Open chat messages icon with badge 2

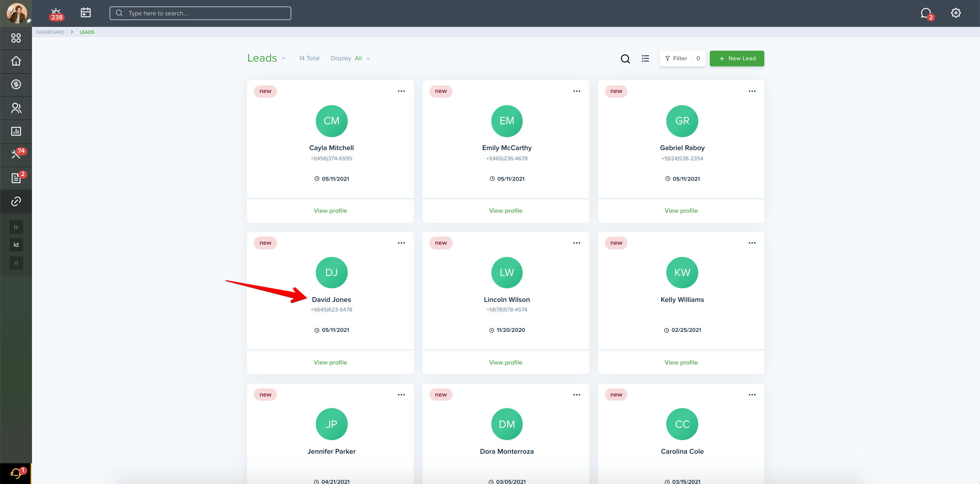coord(927,14)
